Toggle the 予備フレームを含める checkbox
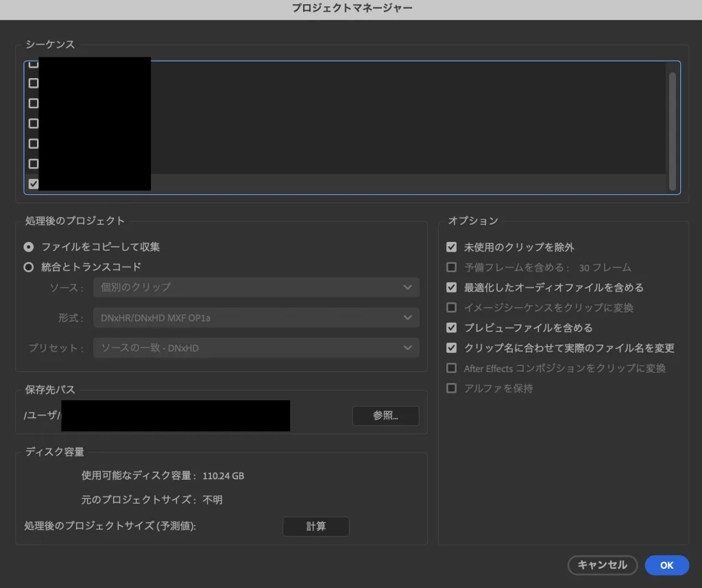Image resolution: width=702 pixels, height=588 pixels. click(x=451, y=267)
